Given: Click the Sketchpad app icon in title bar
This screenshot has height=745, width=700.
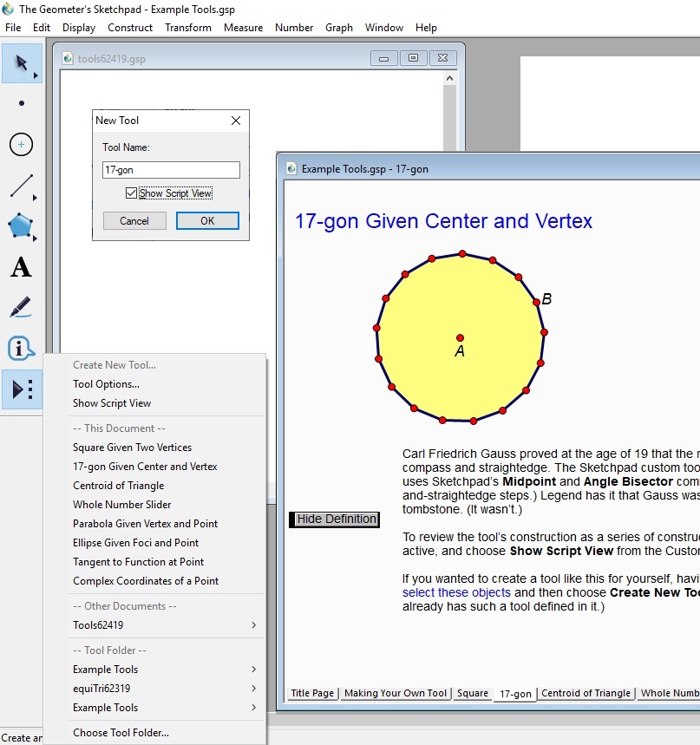Looking at the screenshot, I should pos(8,9).
